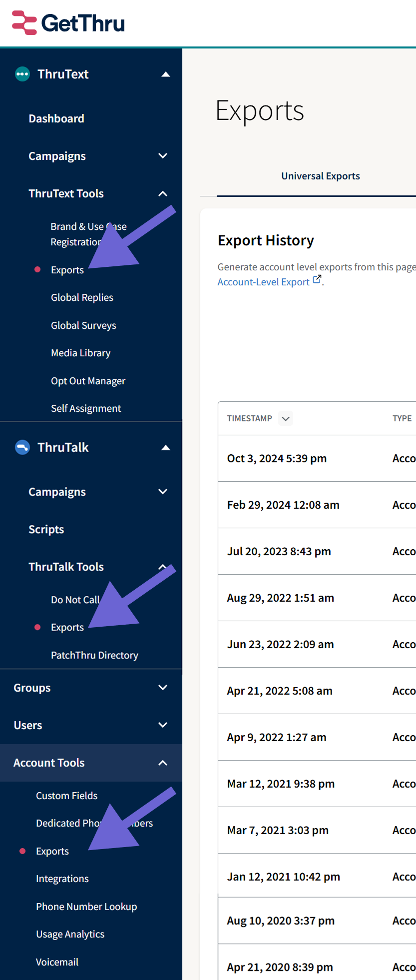The height and width of the screenshot is (980, 416).
Task: Open the Do Not Call list
Action: point(75,600)
